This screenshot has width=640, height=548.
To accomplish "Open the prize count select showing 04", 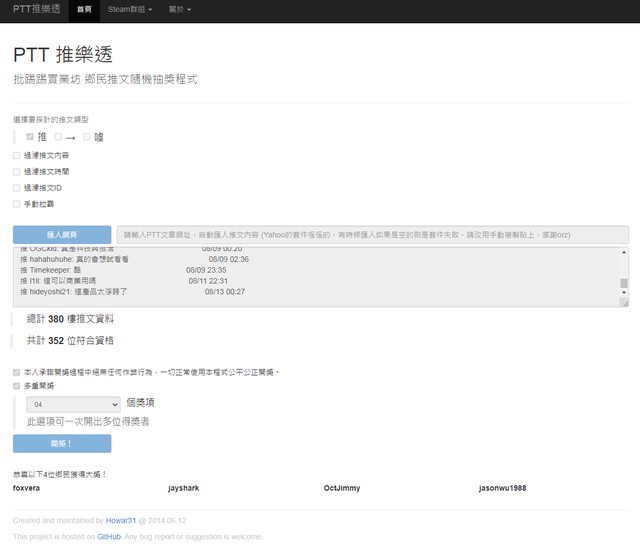I will coord(73,404).
